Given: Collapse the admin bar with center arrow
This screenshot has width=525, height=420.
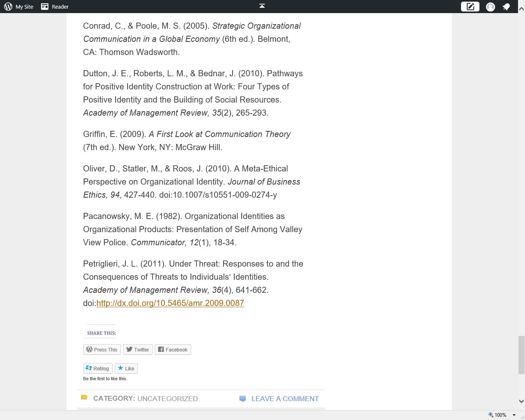Looking at the screenshot, I should tap(262, 6).
